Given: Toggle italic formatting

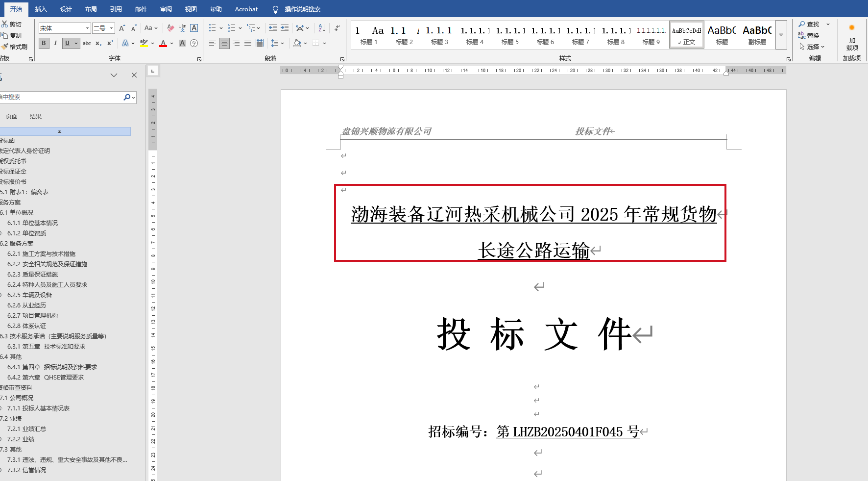Looking at the screenshot, I should (55, 43).
